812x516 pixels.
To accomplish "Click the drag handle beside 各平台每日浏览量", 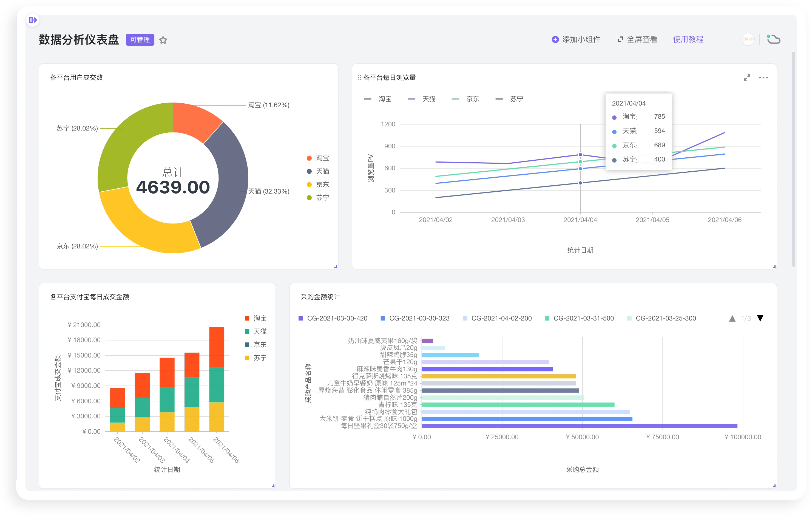I will pyautogui.click(x=359, y=78).
